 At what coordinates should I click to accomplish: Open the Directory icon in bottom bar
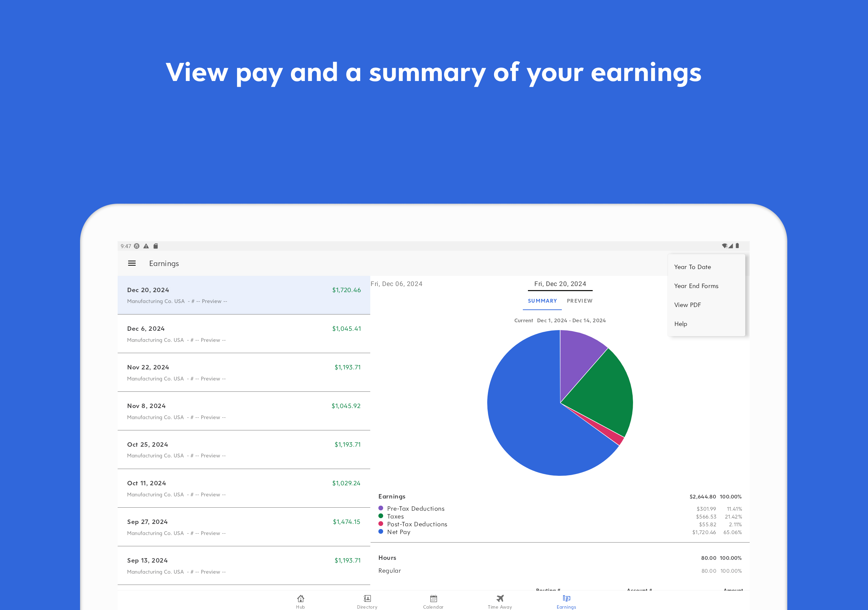[367, 599]
